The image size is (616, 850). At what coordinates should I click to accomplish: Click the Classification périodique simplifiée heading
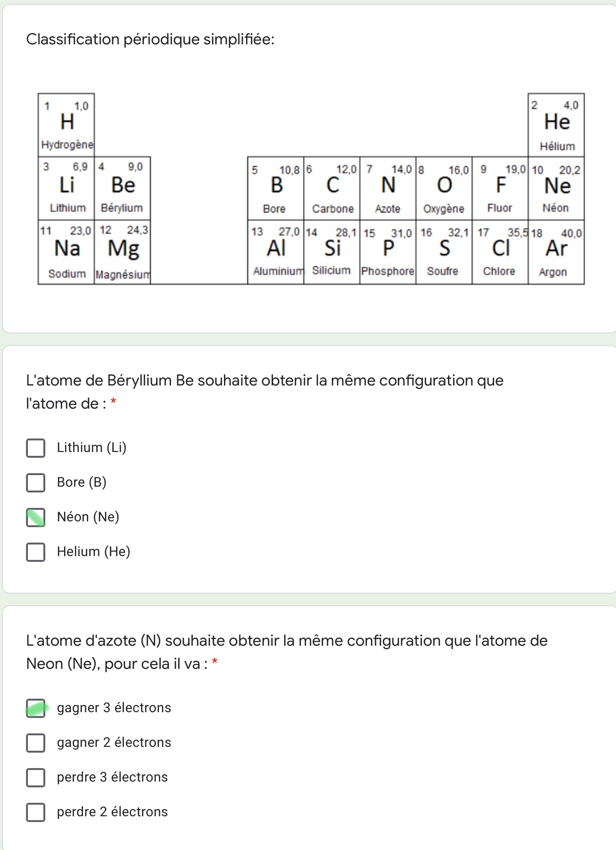150,39
